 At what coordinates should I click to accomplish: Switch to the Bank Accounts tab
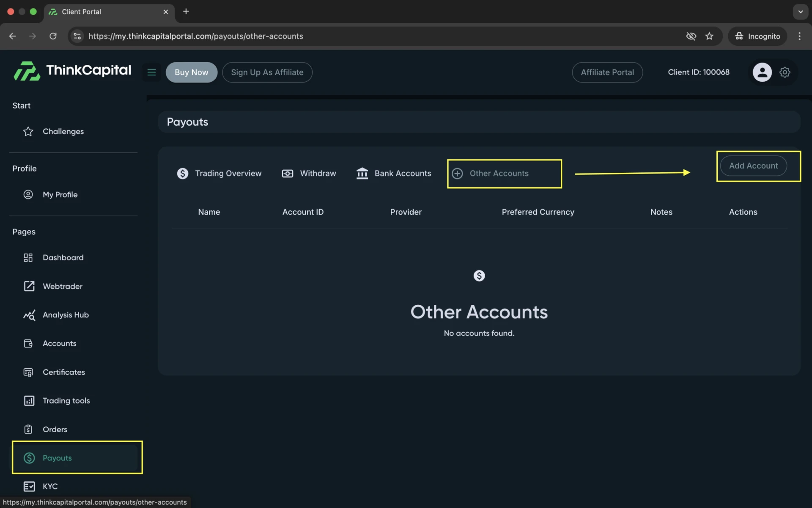(394, 174)
